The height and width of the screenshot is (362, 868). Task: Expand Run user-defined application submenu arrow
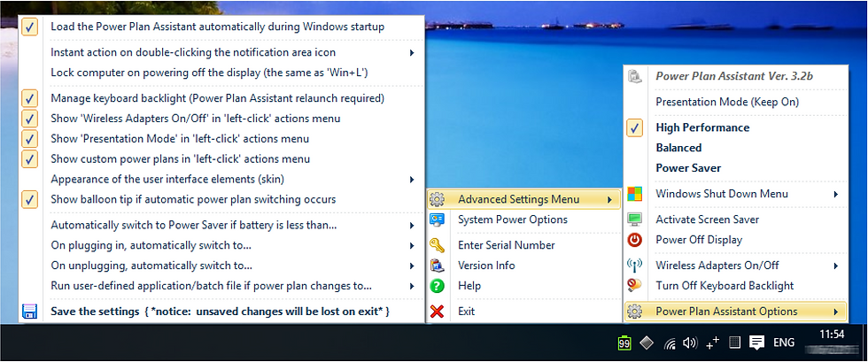[412, 286]
